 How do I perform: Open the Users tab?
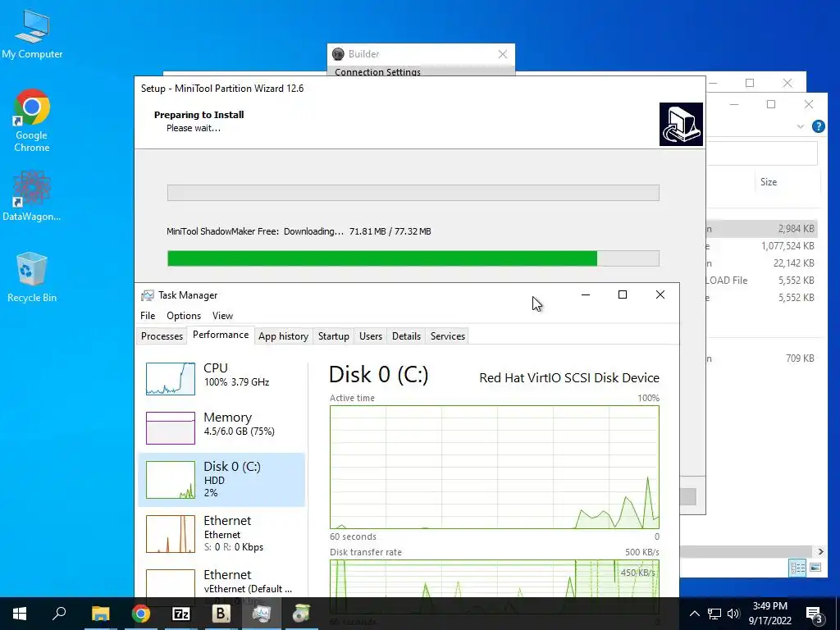[371, 336]
